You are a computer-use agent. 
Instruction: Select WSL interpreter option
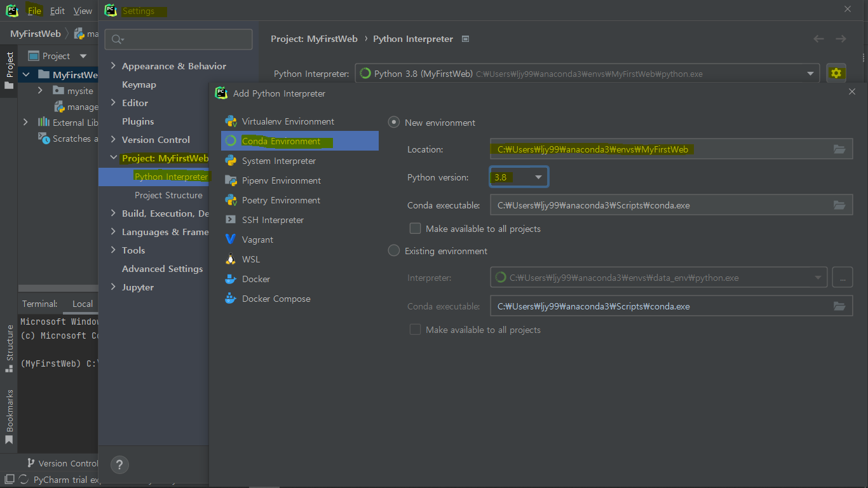[x=251, y=259]
